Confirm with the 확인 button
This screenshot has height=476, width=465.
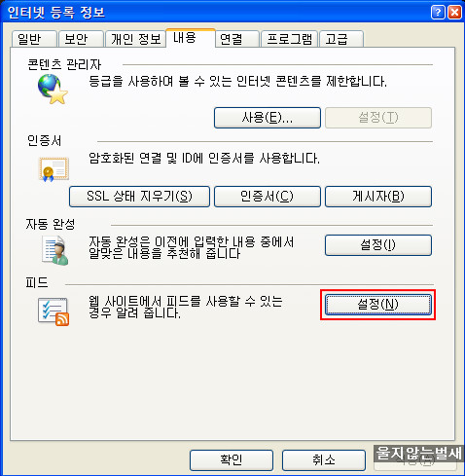(x=232, y=460)
